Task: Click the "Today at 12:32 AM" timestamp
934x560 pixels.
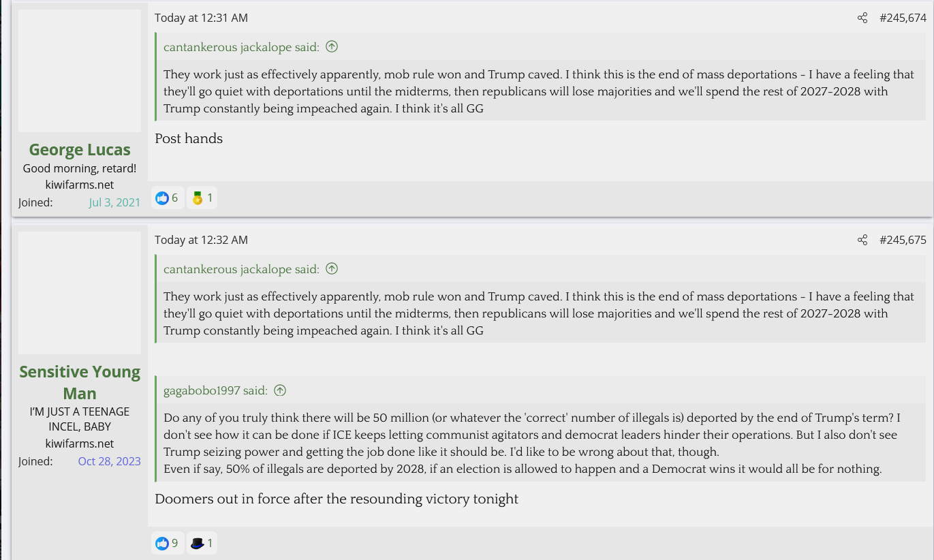Action: (x=201, y=240)
